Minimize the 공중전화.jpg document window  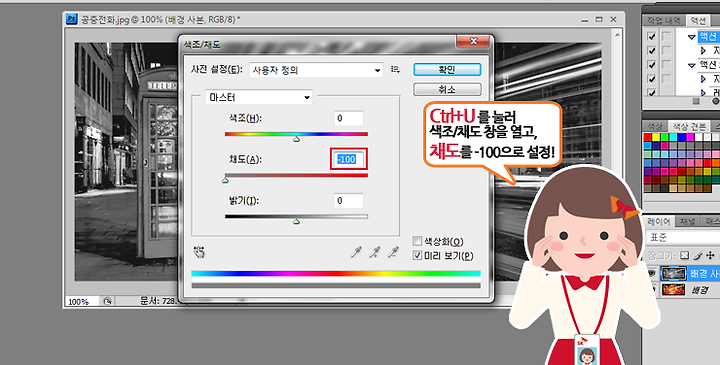pyautogui.click(x=585, y=20)
